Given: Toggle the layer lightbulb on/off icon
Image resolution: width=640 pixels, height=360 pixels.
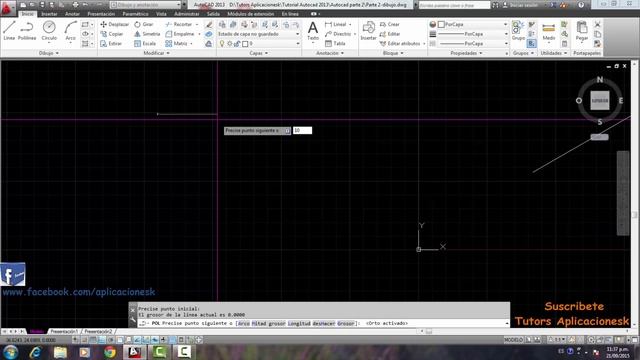Looking at the screenshot, I should coord(222,44).
